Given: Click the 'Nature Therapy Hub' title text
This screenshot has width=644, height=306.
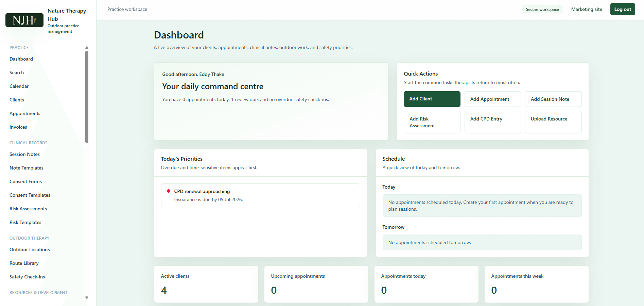Looking at the screenshot, I should [x=67, y=15].
